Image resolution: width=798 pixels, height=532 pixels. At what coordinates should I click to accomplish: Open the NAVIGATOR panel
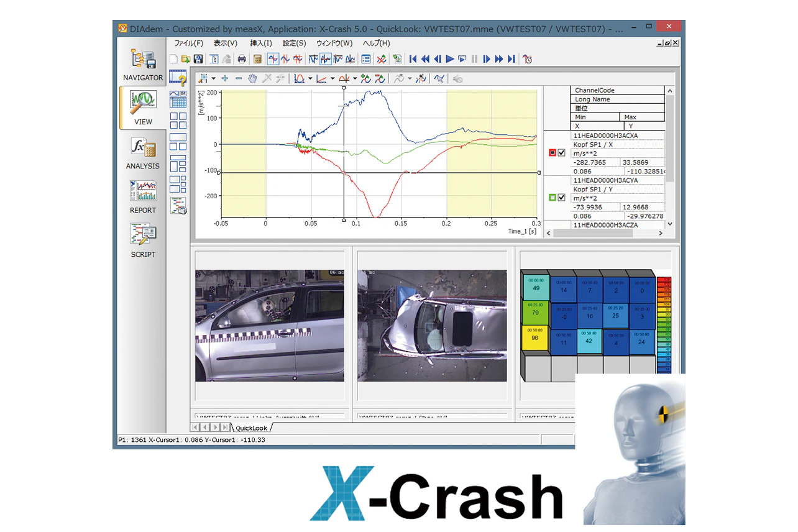143,64
